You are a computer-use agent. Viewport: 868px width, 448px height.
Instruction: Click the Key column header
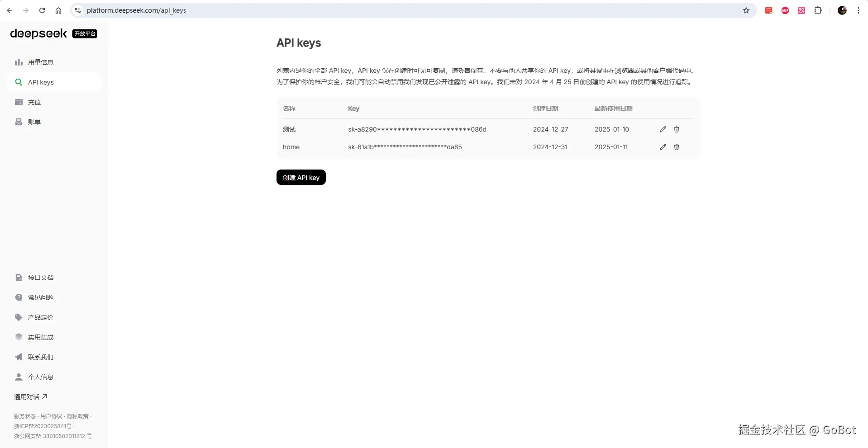pos(353,108)
